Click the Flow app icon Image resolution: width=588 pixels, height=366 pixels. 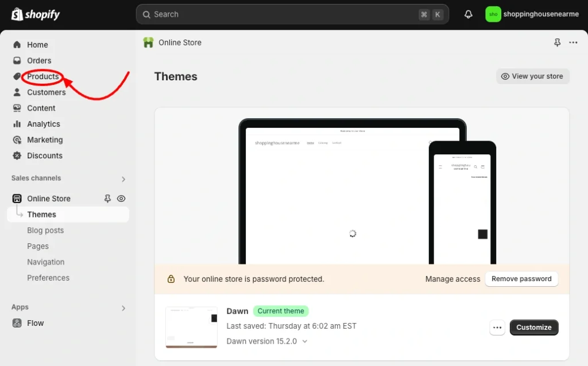(17, 323)
